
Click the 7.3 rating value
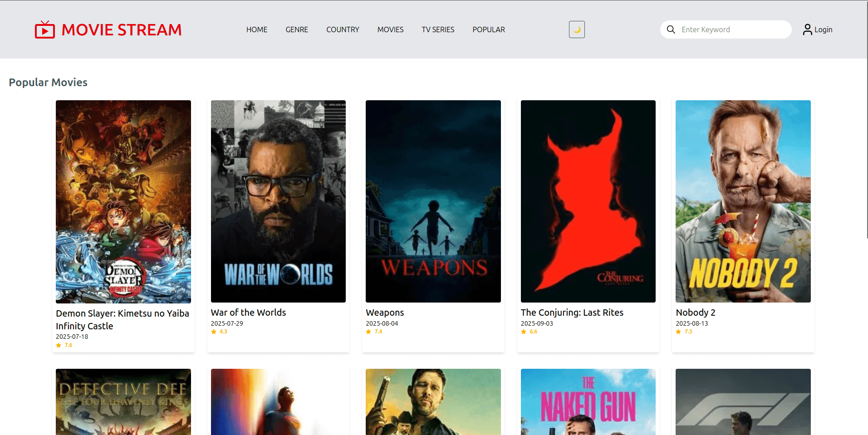point(688,332)
